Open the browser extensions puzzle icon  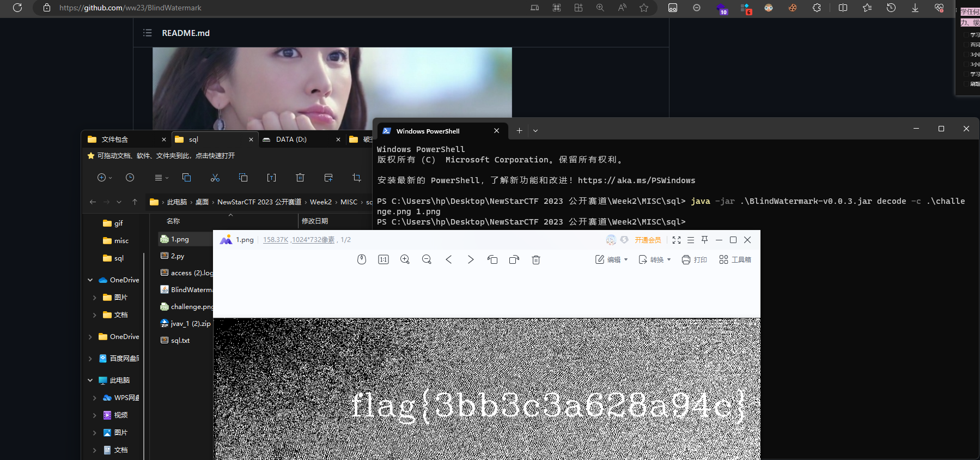817,8
